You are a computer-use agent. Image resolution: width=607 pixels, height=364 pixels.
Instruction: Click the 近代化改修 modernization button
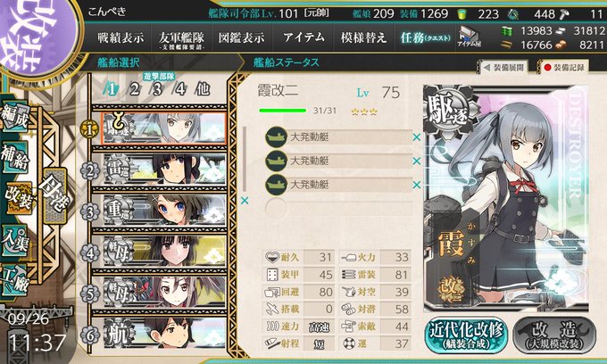pos(466,335)
